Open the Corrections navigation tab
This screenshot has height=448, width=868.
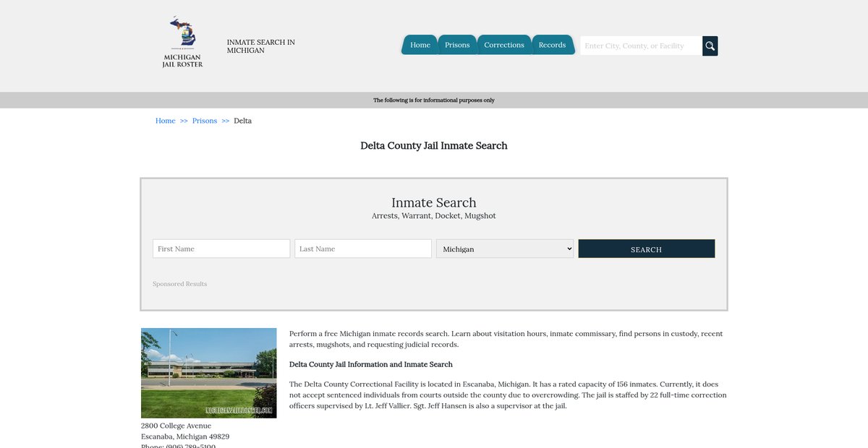(x=504, y=45)
